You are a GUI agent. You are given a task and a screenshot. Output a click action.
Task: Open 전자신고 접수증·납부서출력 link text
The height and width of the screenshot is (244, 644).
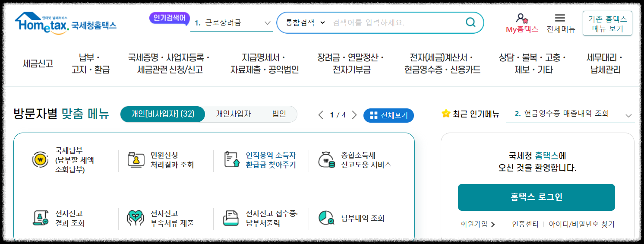(x=272, y=219)
